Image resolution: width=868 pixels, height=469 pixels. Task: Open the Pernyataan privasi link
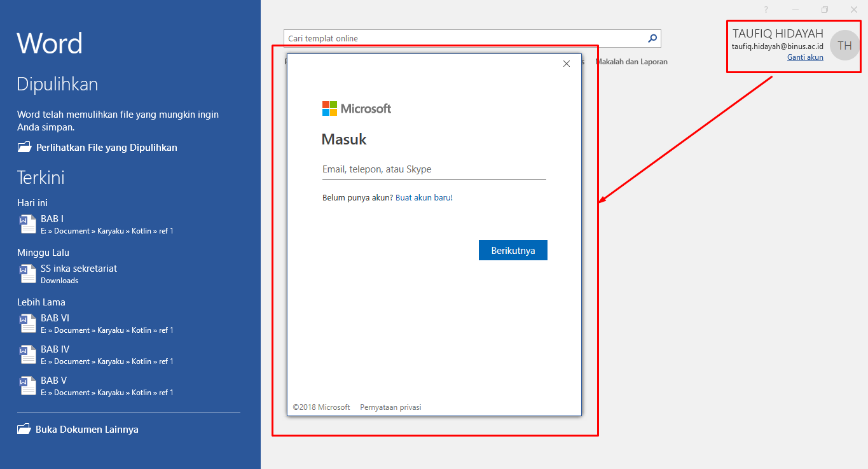coord(390,407)
